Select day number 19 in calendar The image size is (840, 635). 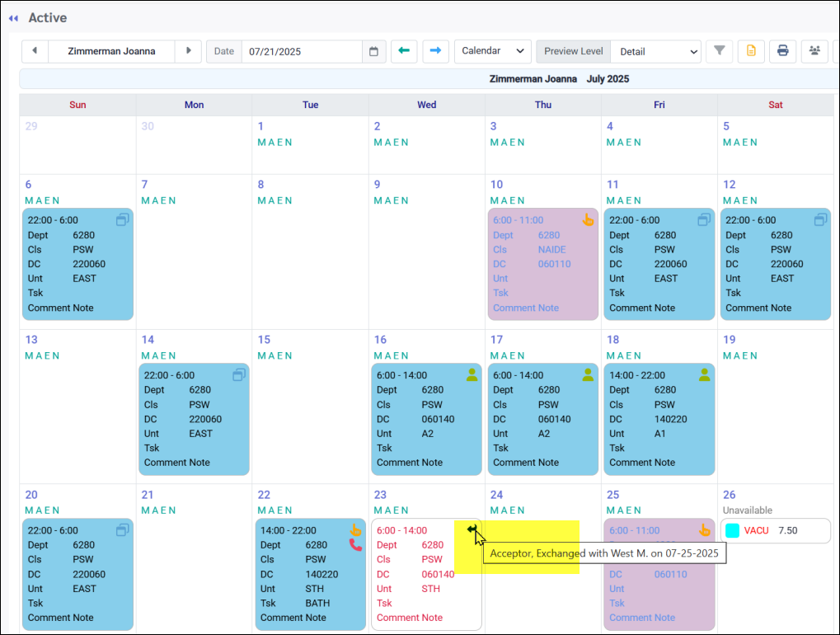point(729,340)
